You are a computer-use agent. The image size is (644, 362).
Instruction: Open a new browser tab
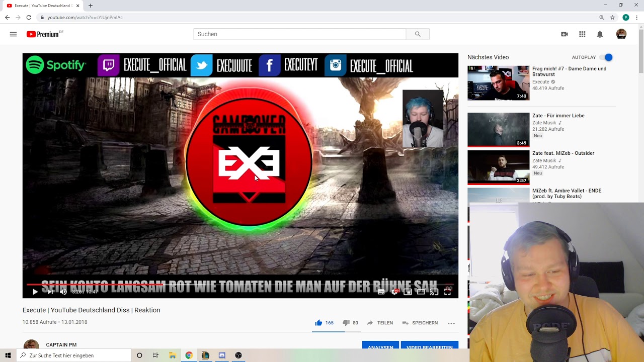click(91, 6)
